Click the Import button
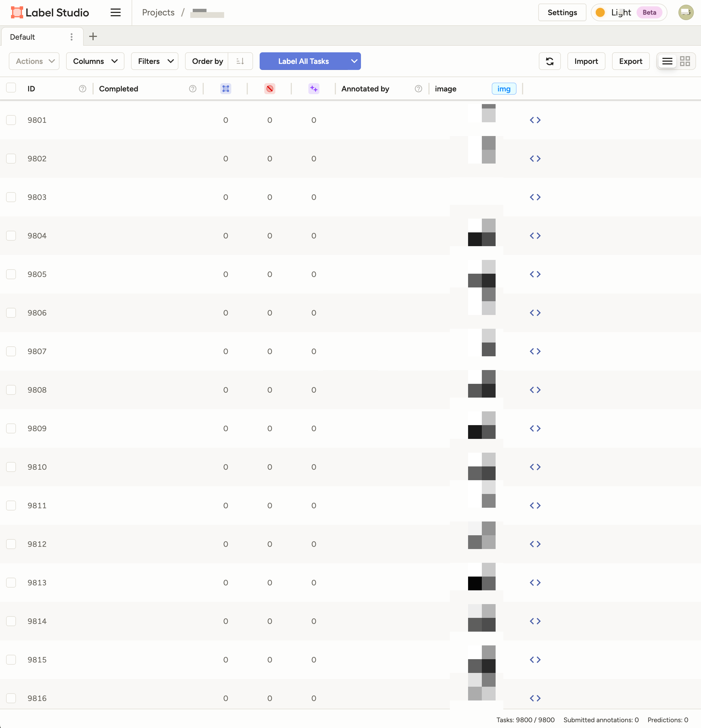 click(x=586, y=61)
